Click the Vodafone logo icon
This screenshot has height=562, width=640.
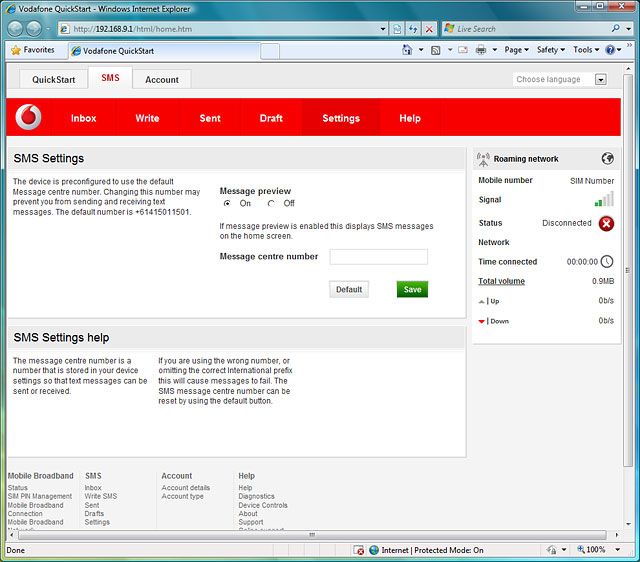pos(30,117)
